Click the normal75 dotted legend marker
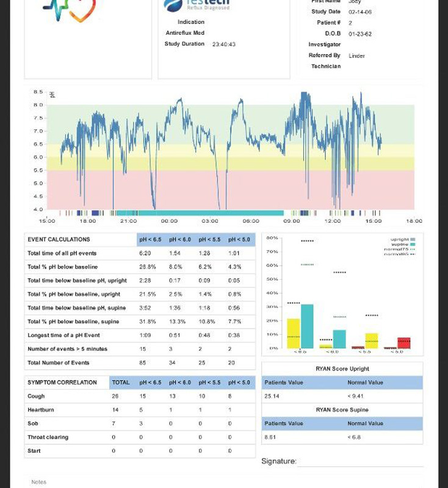448x488 pixels. coord(413,249)
